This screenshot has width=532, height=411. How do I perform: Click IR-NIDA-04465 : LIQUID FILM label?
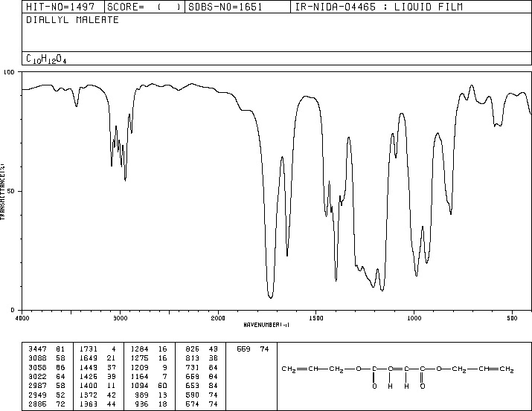[379, 7]
